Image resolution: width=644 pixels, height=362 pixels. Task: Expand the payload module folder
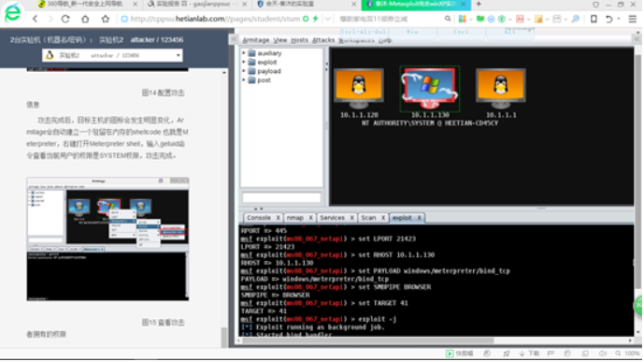(244, 71)
